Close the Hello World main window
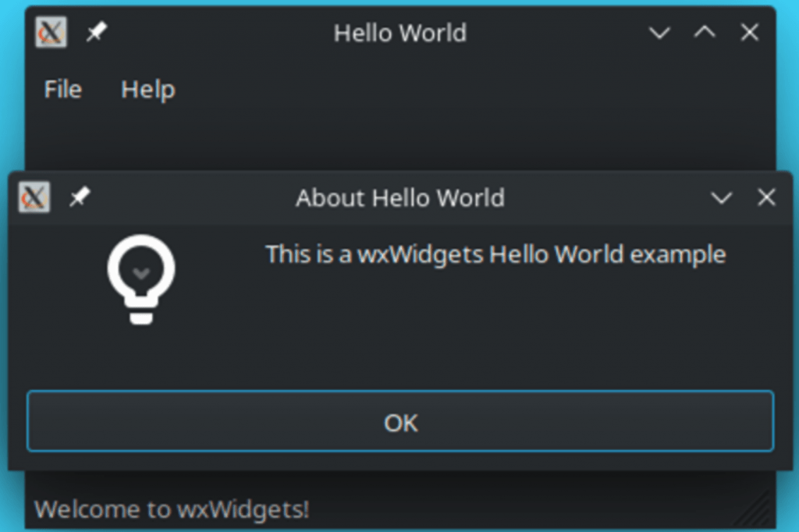799x532 pixels. [750, 32]
